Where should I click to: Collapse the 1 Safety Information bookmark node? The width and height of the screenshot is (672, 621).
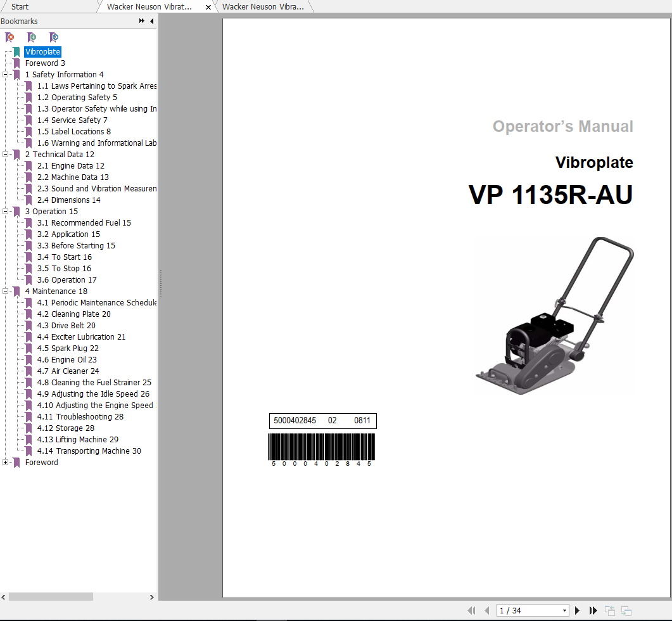point(5,75)
